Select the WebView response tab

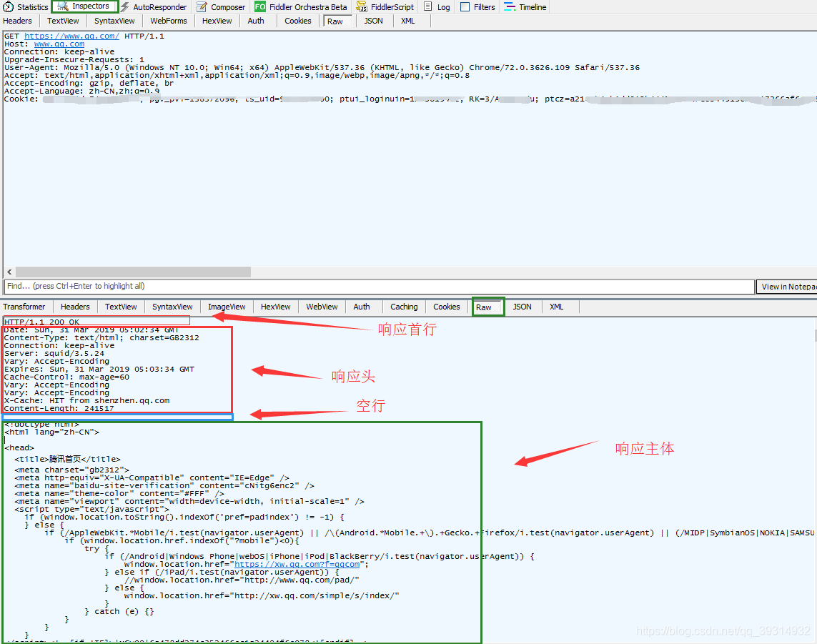(322, 307)
